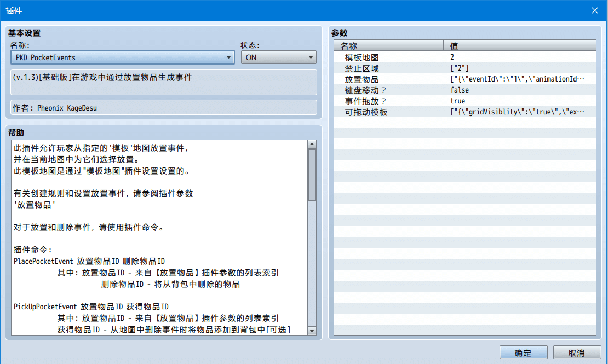Open the 状态 ON dropdown
This screenshot has height=364, width=608.
coord(278,57)
